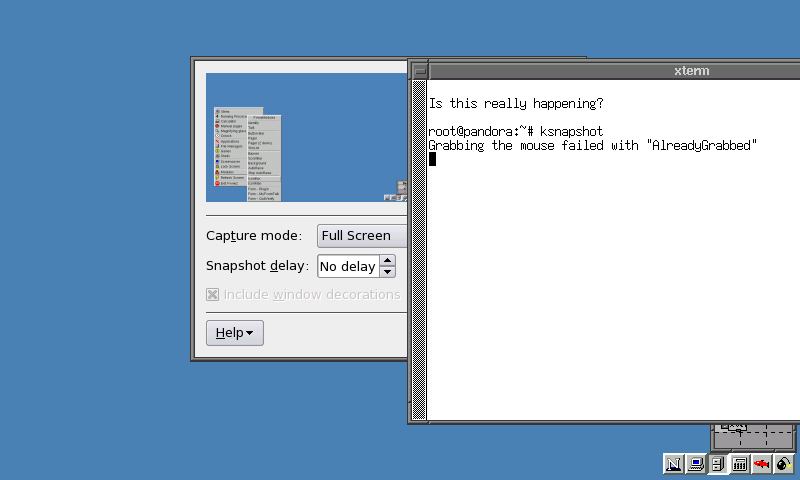Click the file cabinet launcher icon
The width and height of the screenshot is (800, 480).
[x=718, y=464]
